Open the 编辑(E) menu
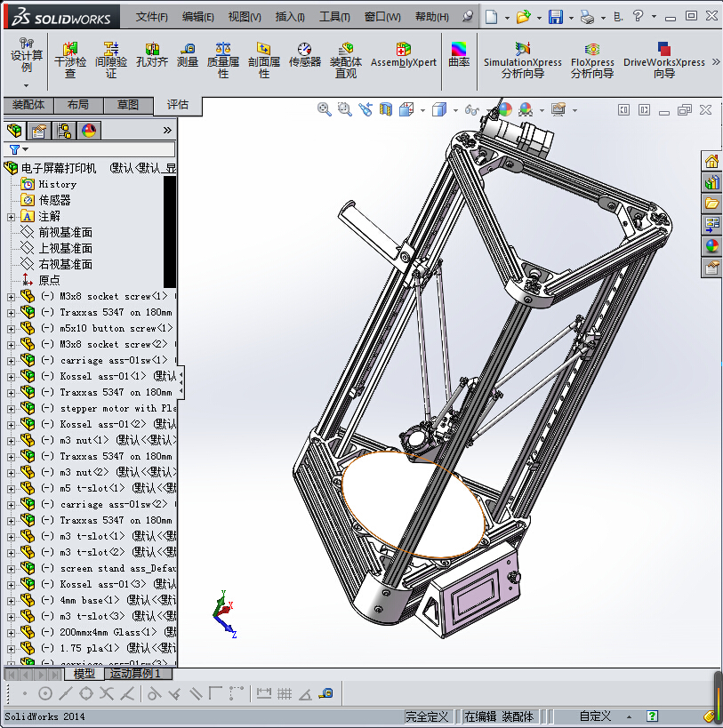723x728 pixels. click(x=197, y=17)
